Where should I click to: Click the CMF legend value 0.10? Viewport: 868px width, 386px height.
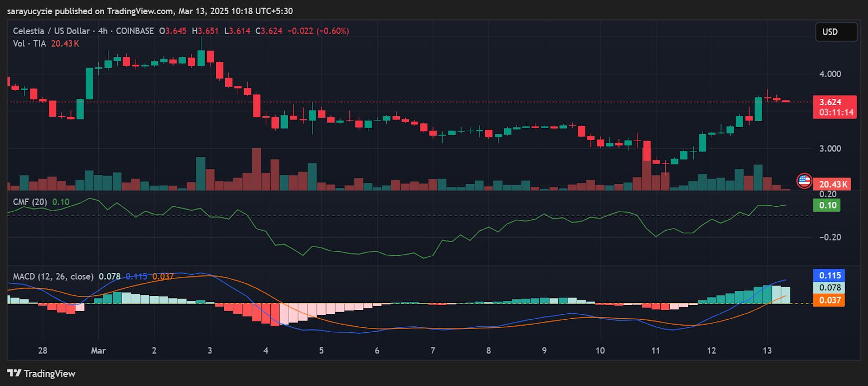pos(61,202)
